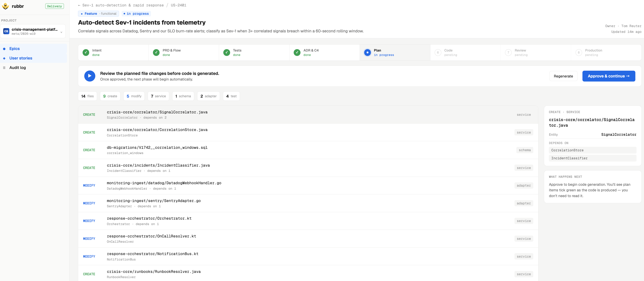Open User stories in sidebar

point(34,58)
